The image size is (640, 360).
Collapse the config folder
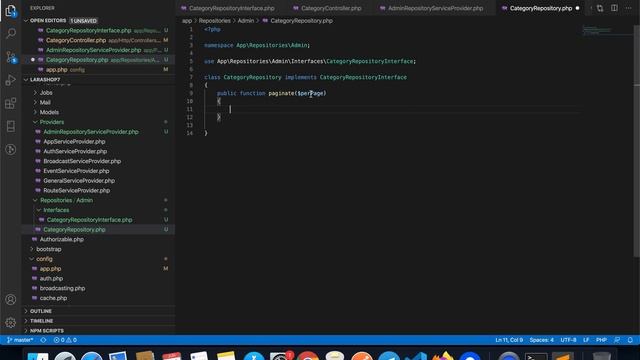[x=44, y=259]
